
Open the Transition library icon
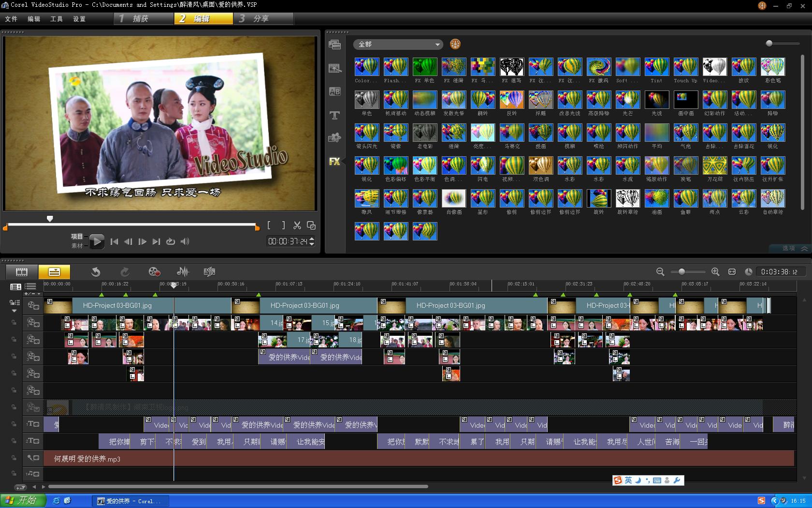pyautogui.click(x=334, y=68)
